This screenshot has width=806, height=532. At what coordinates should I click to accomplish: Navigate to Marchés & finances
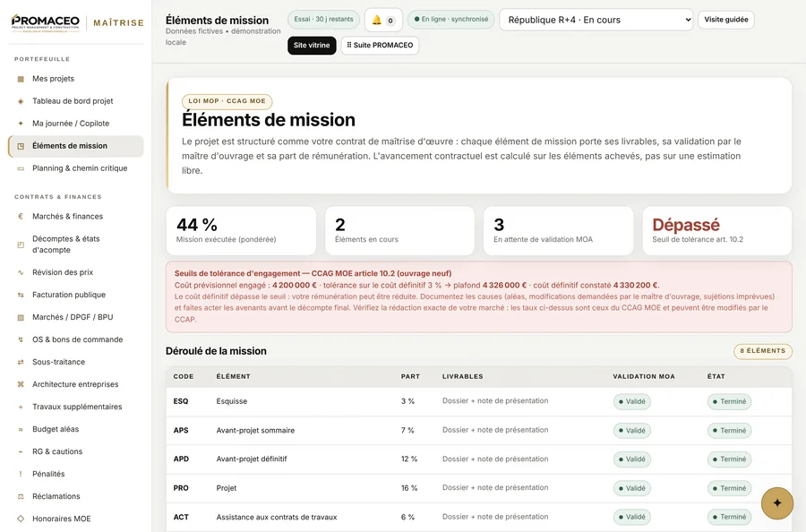(75, 217)
